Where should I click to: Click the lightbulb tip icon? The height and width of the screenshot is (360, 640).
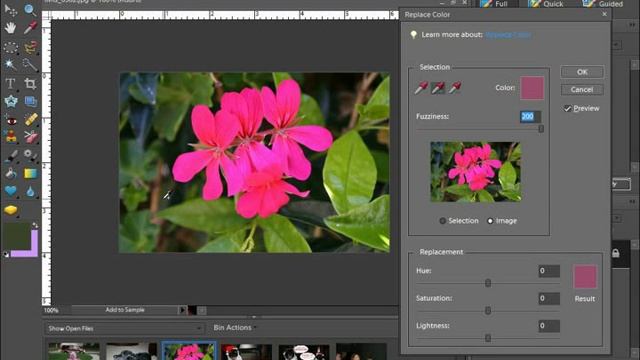pos(413,35)
